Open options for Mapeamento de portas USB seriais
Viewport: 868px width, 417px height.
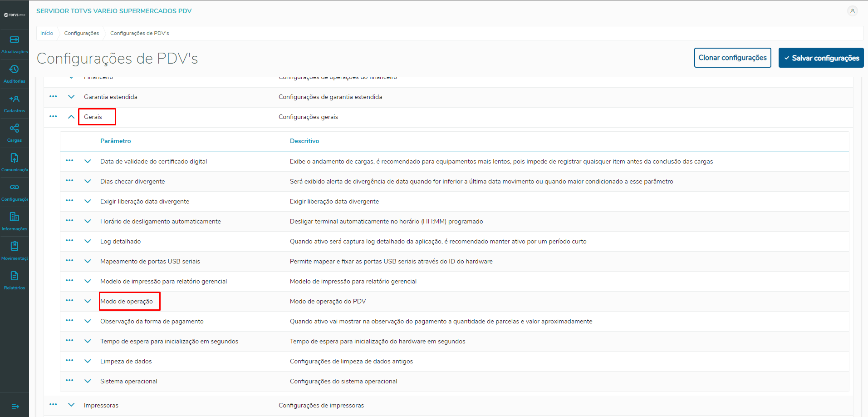tap(69, 261)
